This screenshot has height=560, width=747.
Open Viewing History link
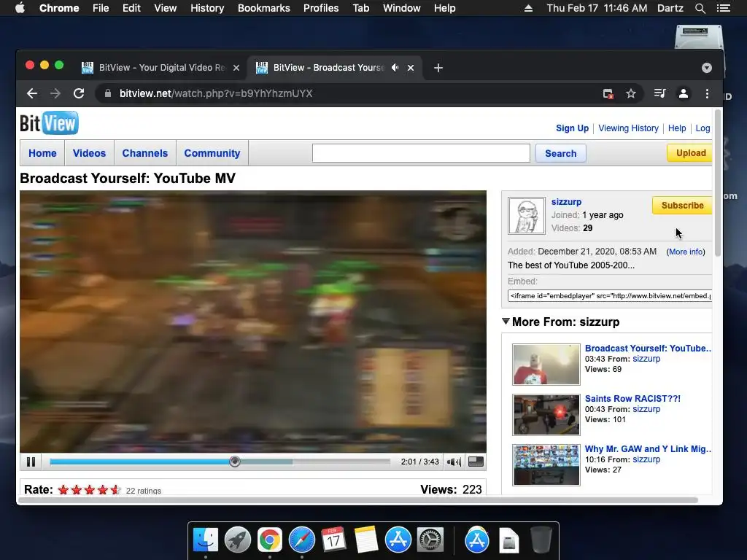(x=628, y=128)
